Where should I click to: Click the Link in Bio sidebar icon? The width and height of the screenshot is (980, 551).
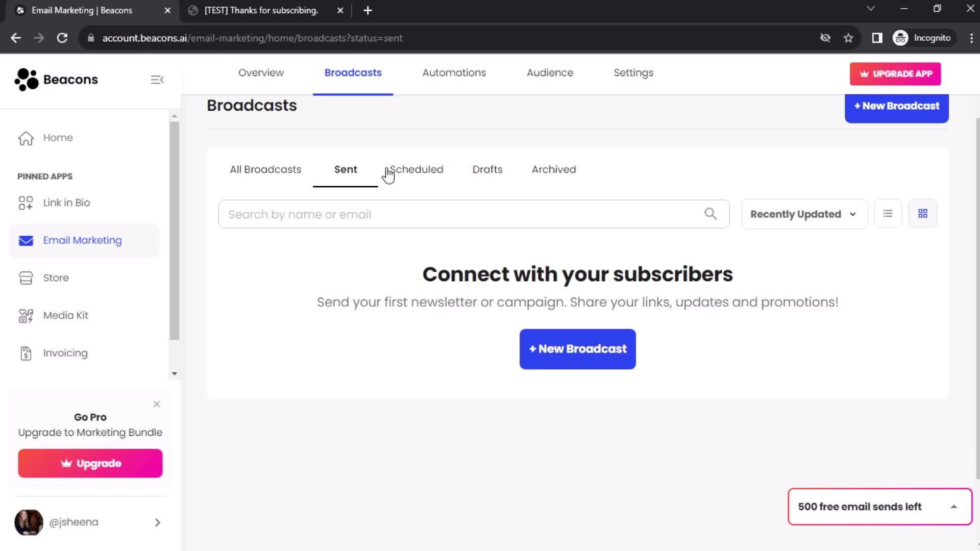pyautogui.click(x=25, y=202)
